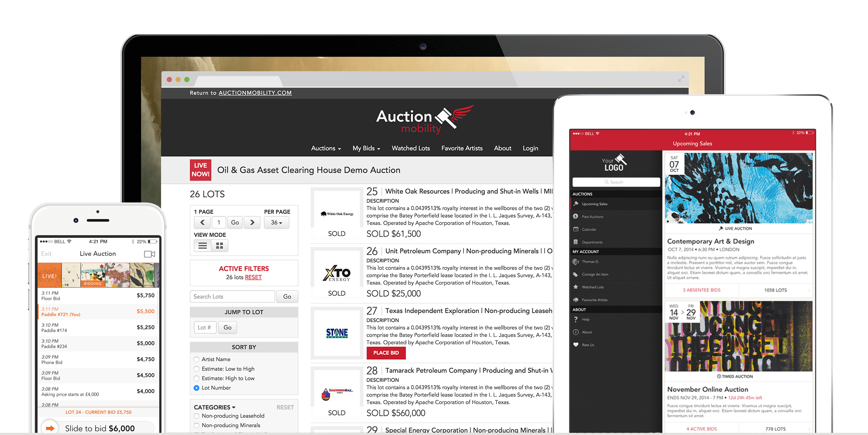Tap 3 ABSENTEE BIDS on tablet
This screenshot has width=868, height=435.
click(702, 290)
